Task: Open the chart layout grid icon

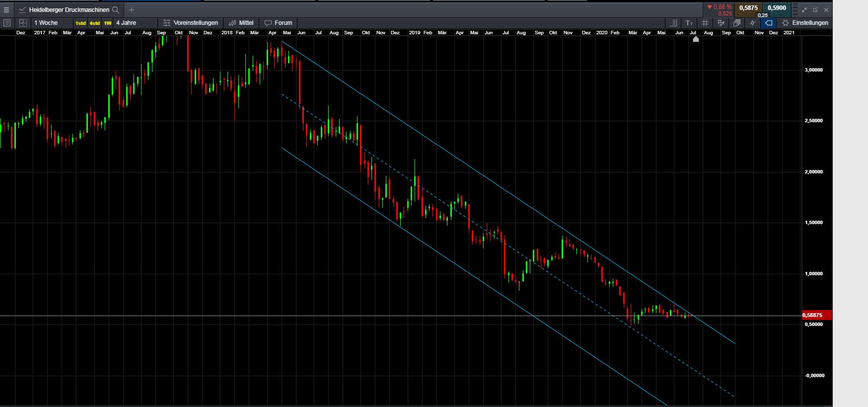Action: (x=23, y=23)
